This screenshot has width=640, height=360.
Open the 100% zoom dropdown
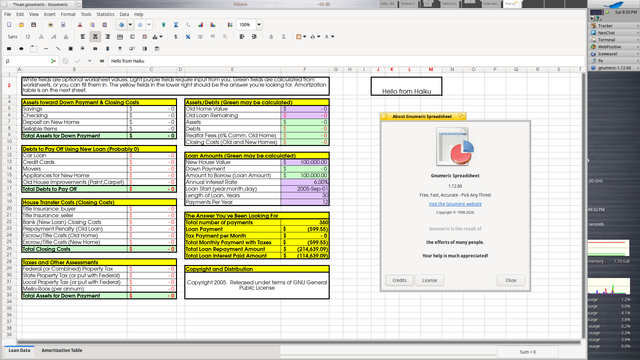259,25
